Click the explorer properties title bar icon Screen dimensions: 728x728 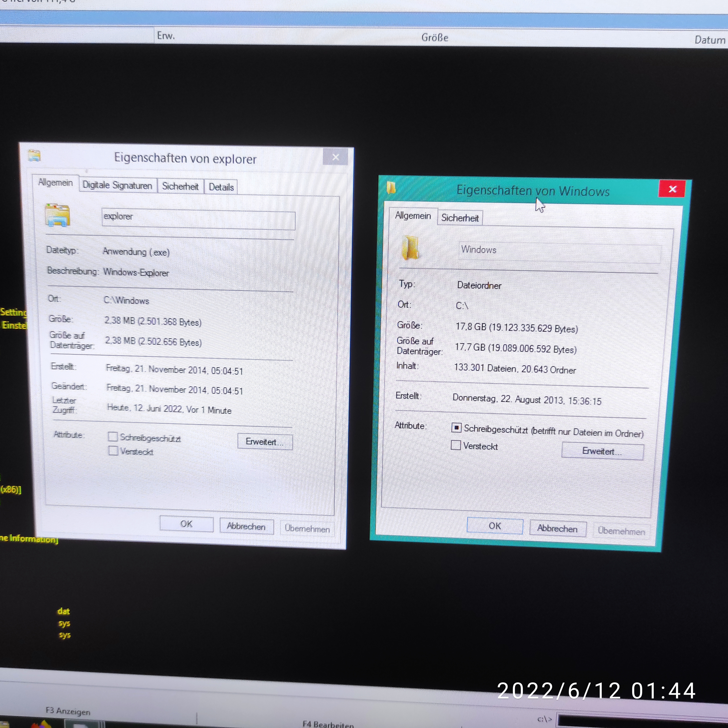pos(34,155)
